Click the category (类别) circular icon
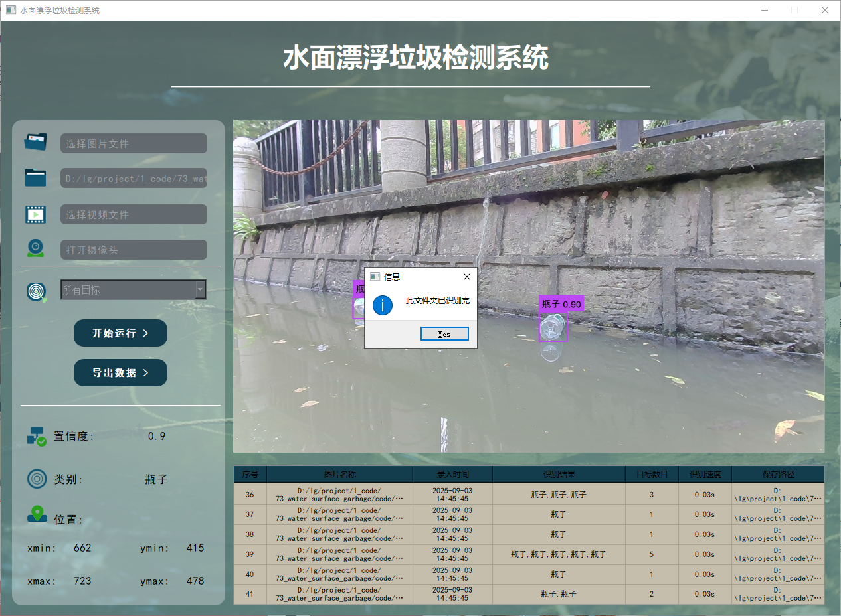 (x=37, y=479)
